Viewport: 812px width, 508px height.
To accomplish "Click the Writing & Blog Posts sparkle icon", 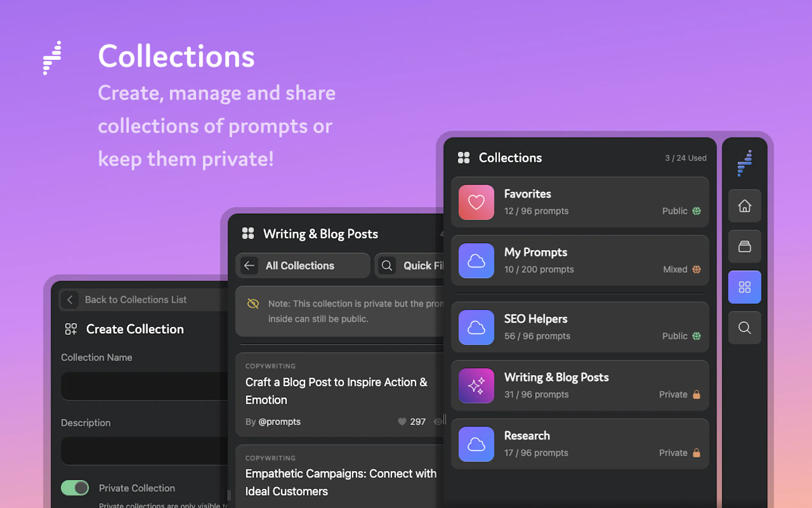I will click(476, 386).
